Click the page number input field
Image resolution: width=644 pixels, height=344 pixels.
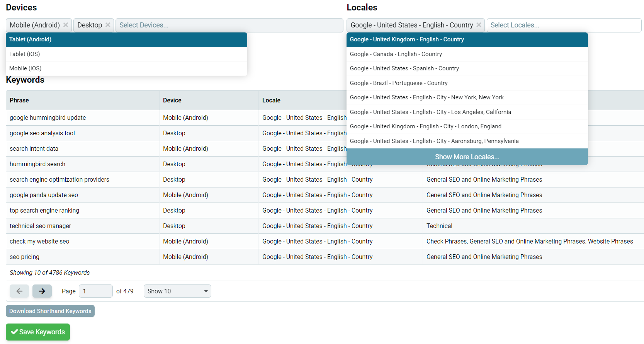(x=96, y=291)
